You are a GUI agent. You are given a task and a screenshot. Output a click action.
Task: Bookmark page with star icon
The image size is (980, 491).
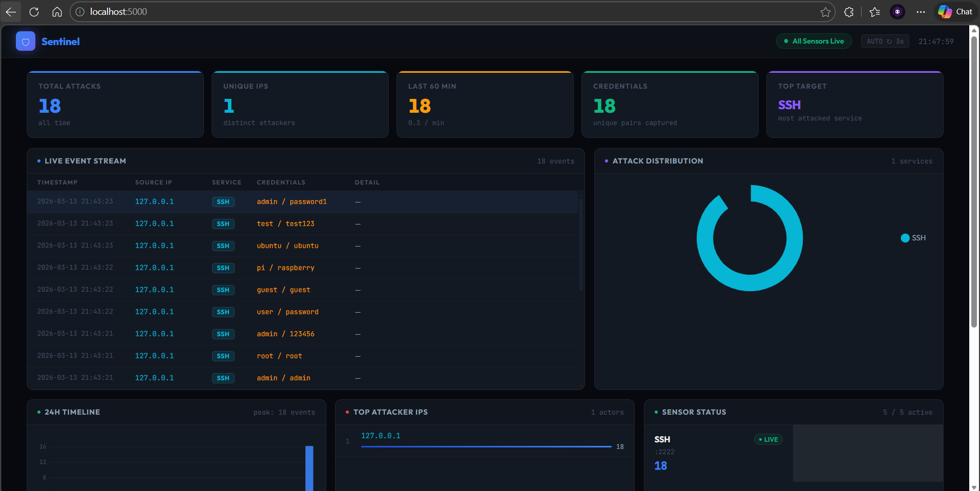pos(825,12)
